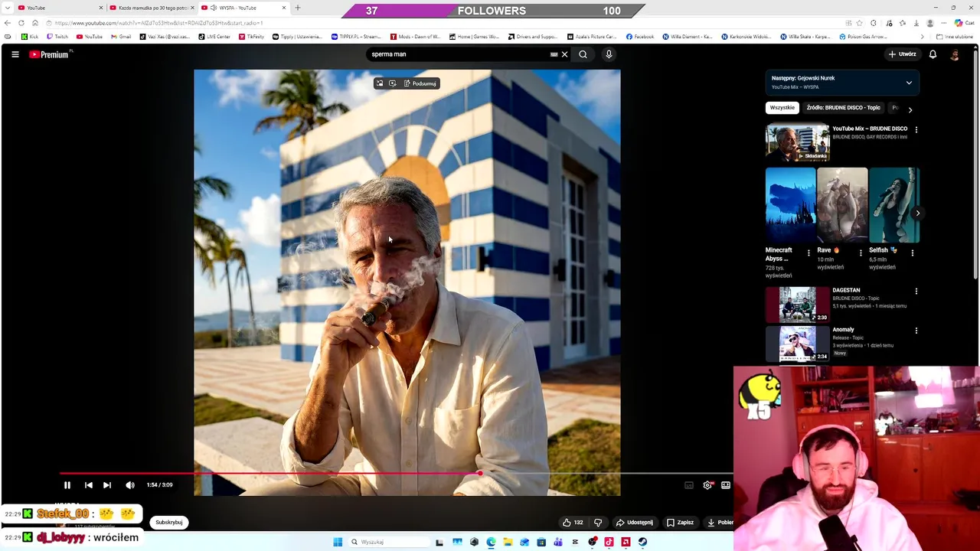
Task: Open Microsoft Edge from taskbar
Action: click(491, 542)
